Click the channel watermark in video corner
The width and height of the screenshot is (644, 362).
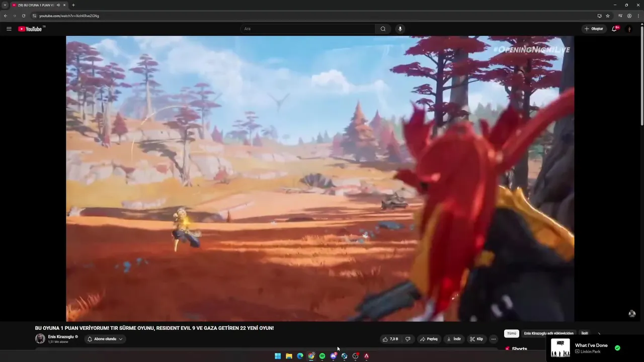[632, 313]
